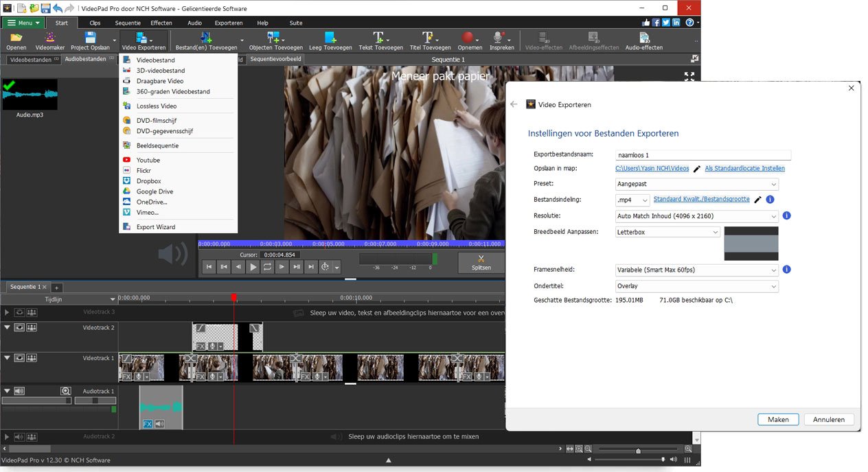Click the Tekst Toevoegen toolbar icon

tap(380, 37)
